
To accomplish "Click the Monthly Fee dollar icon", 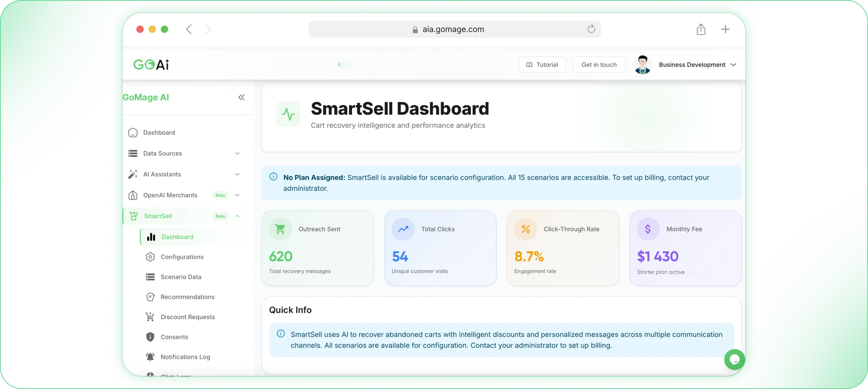I will 648,229.
